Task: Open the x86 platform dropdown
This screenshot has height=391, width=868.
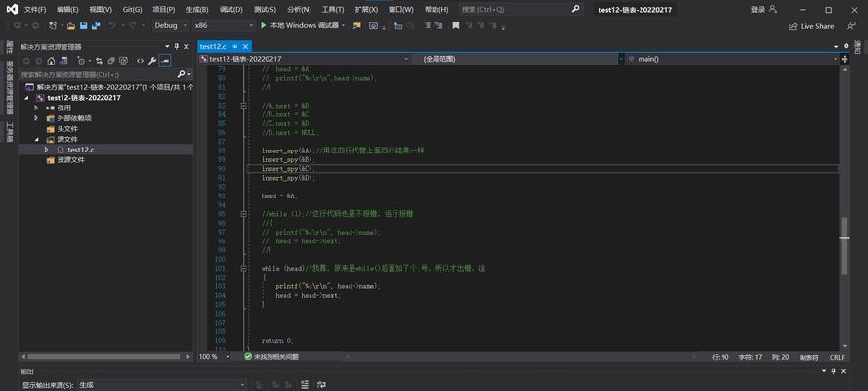Action: pyautogui.click(x=224, y=26)
